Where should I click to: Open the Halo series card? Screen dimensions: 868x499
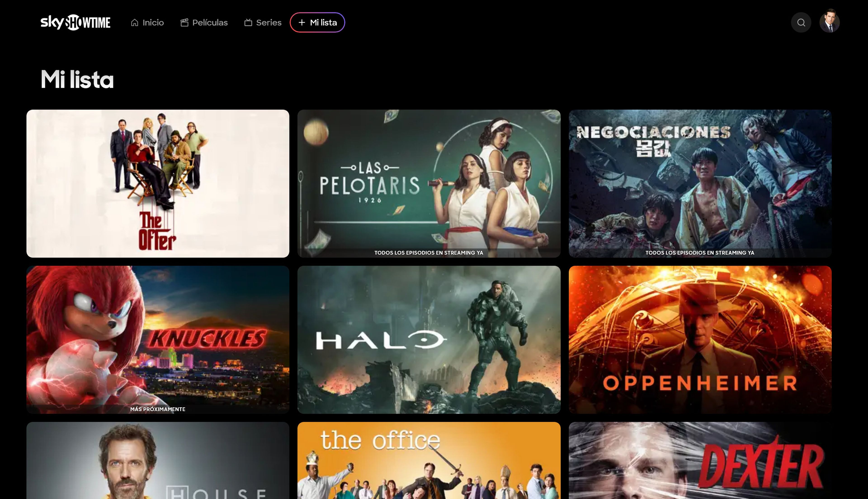(429, 340)
